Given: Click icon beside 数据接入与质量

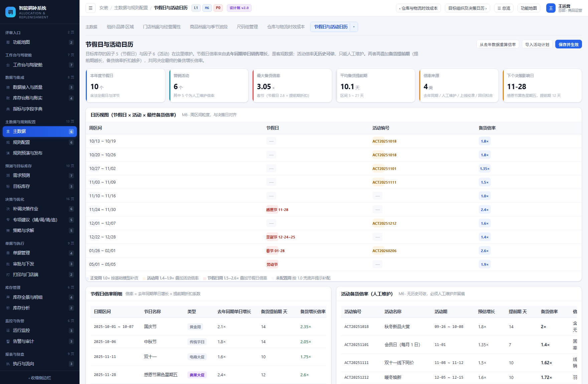Looking at the screenshot, I should 8,87.
